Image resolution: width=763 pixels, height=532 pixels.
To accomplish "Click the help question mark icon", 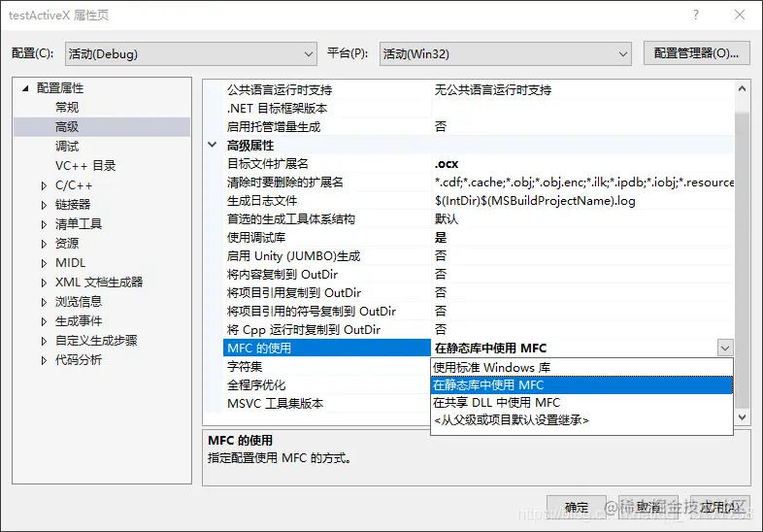I will [x=696, y=16].
